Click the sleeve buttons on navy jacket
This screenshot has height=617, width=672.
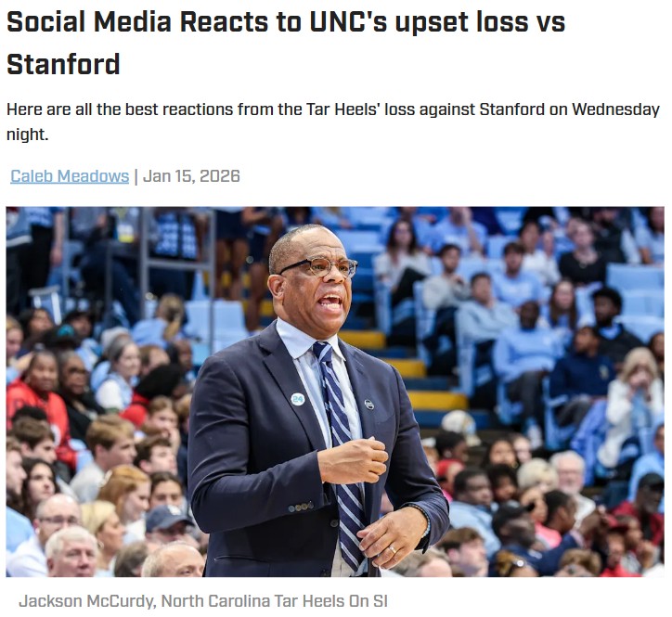pos(301,508)
